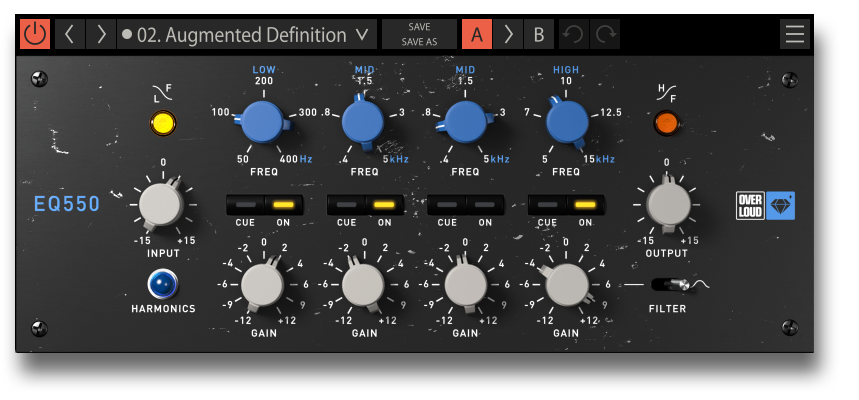Click the INPUT level knob
Image resolution: width=859 pixels, height=400 pixels.
coord(161,204)
